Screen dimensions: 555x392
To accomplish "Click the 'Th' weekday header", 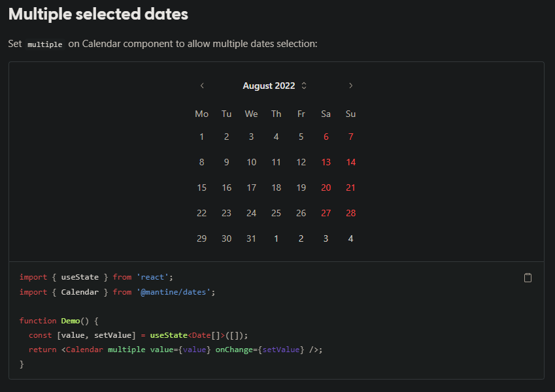I will tap(276, 114).
